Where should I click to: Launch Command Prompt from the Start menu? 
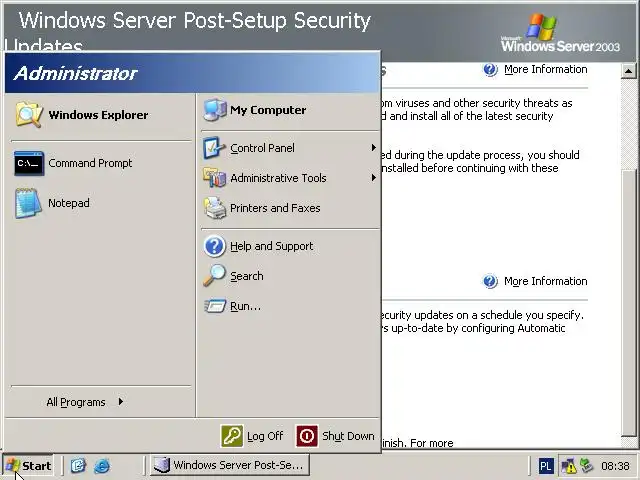pos(101,163)
